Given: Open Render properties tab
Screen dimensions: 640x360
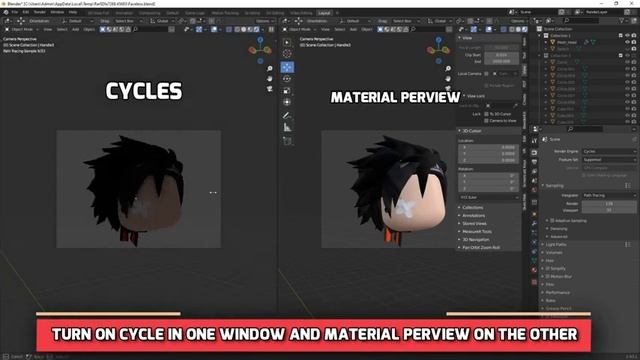Looking at the screenshot, I should coord(534,153).
